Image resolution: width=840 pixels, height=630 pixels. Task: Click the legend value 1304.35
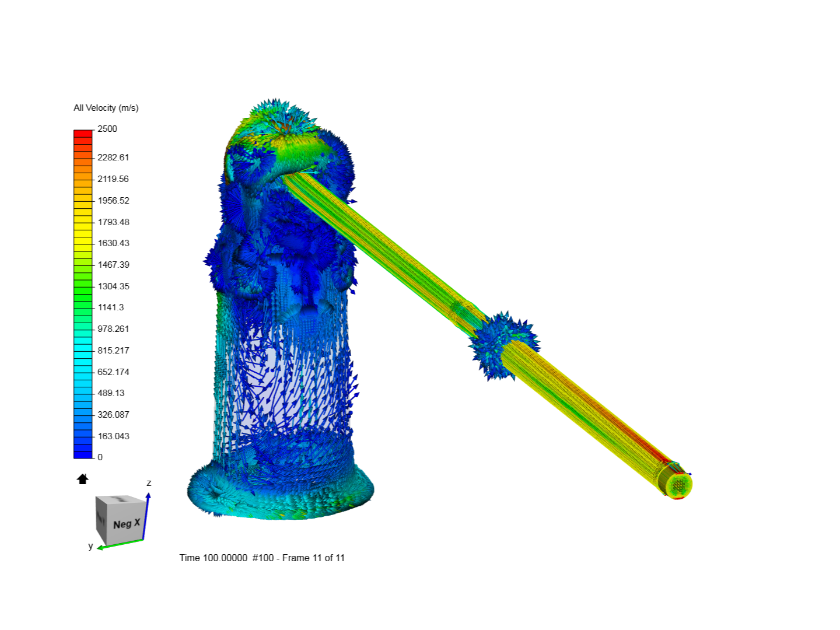coord(113,286)
